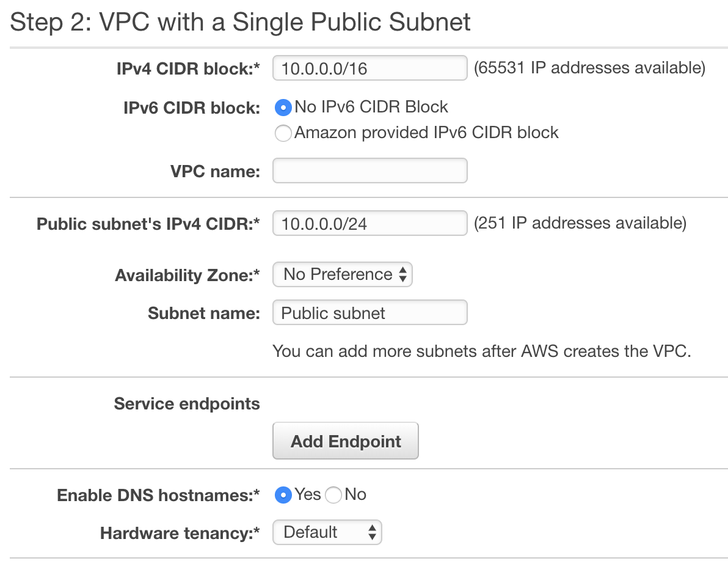This screenshot has height=572, width=728.
Task: Click the Hardware tenancy label
Action: [180, 533]
